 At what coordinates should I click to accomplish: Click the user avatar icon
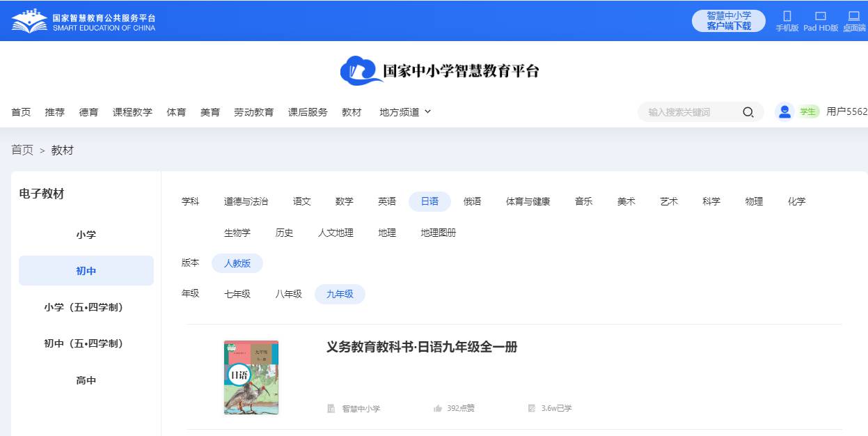(784, 112)
